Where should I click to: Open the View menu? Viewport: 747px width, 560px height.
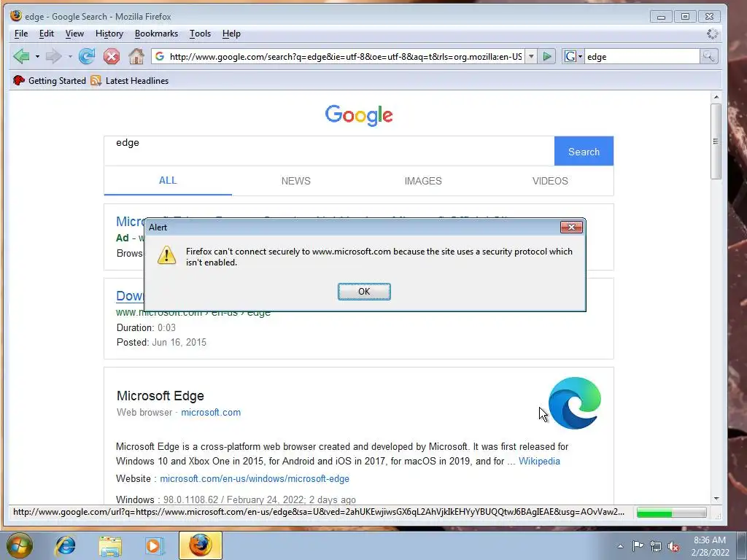tap(74, 34)
